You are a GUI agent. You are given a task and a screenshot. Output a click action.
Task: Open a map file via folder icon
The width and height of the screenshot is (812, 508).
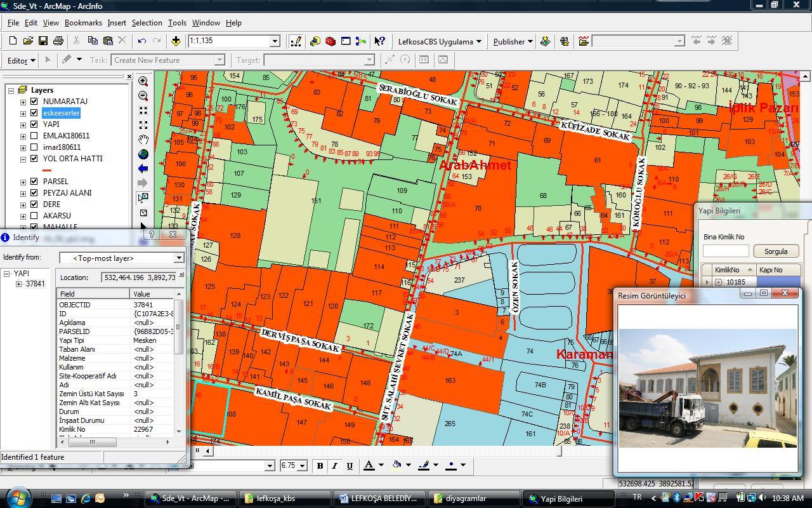tap(28, 41)
